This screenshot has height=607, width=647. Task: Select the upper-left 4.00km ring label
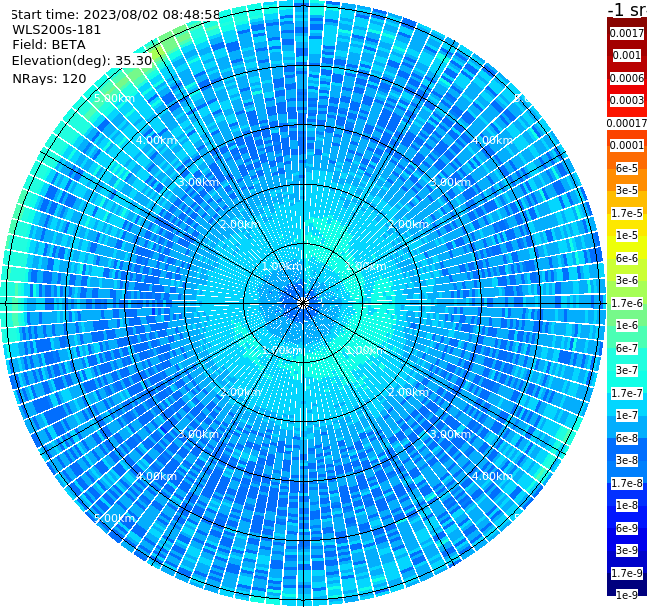click(x=156, y=140)
